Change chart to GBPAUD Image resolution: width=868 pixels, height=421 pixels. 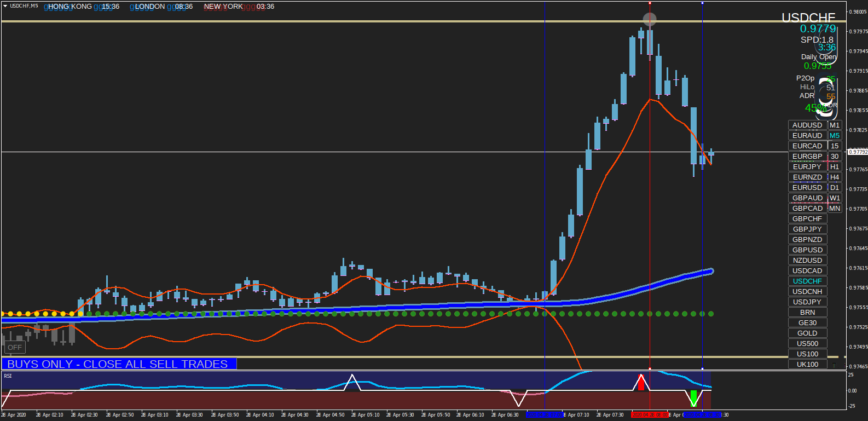click(x=807, y=198)
